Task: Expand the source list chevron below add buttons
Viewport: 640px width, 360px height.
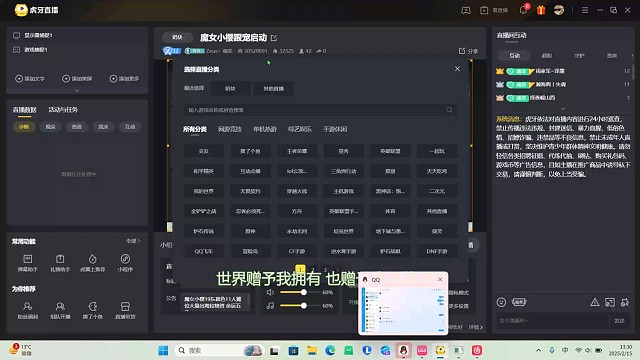Action: pyautogui.click(x=77, y=91)
